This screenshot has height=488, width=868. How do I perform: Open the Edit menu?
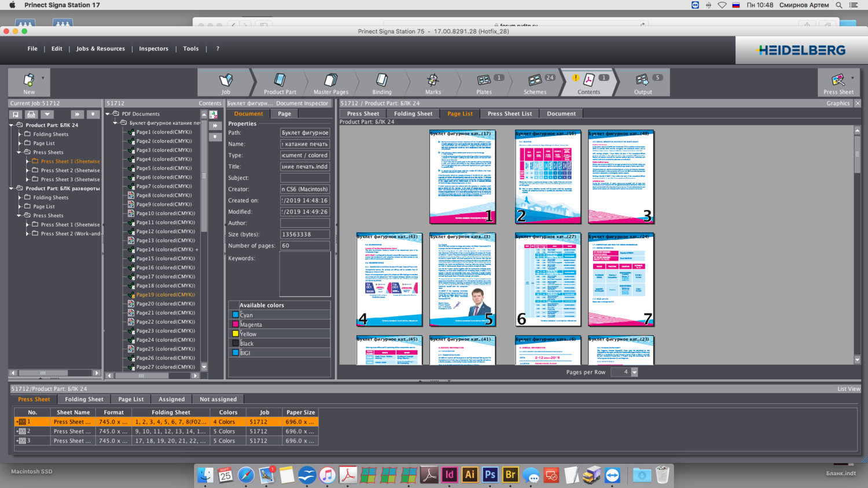tap(57, 49)
